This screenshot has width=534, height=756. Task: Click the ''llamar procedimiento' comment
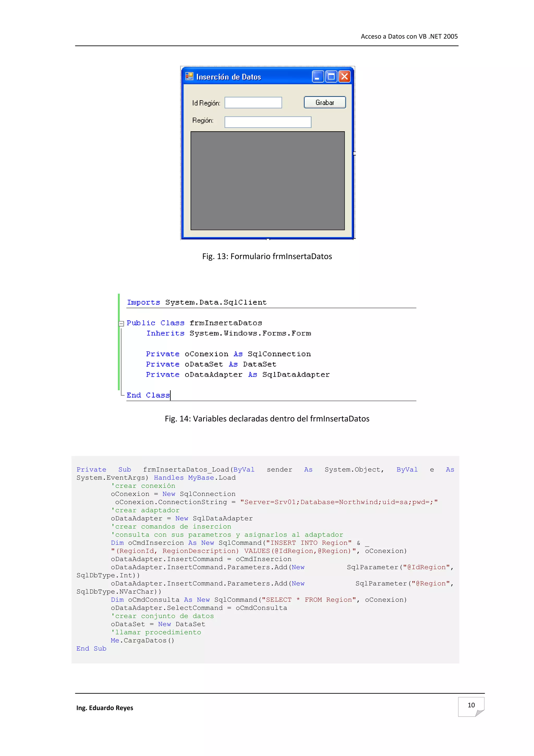[x=156, y=632]
